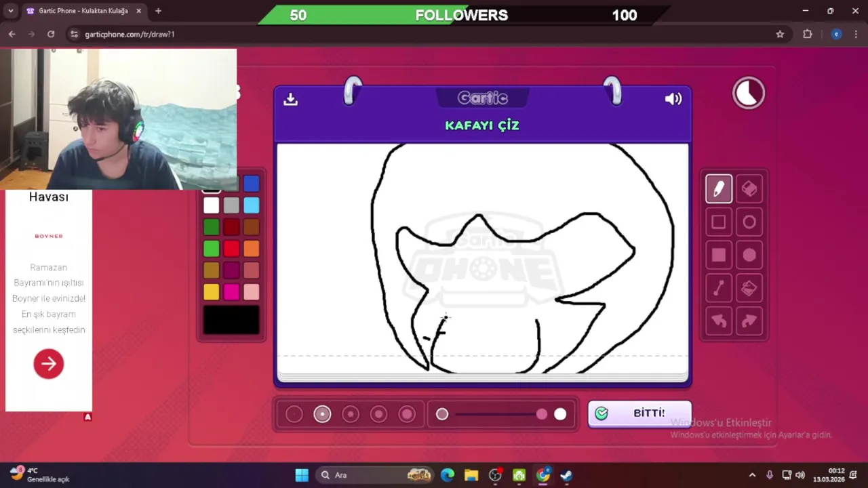Mute the Gartic Phone sound

[x=673, y=99]
